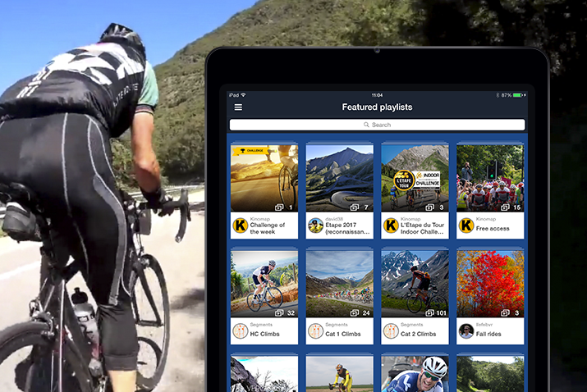Click the Search field
This screenshot has height=392, width=587.
point(377,125)
